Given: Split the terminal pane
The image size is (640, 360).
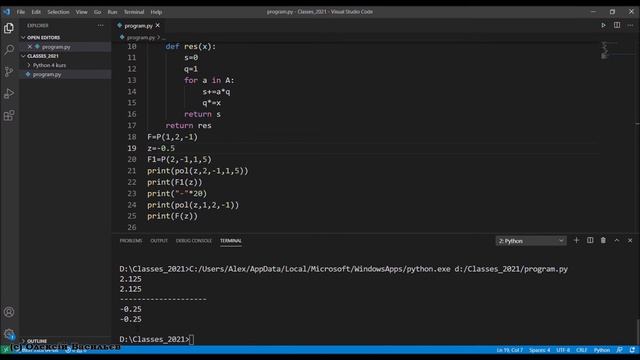Looking at the screenshot, I should point(590,240).
